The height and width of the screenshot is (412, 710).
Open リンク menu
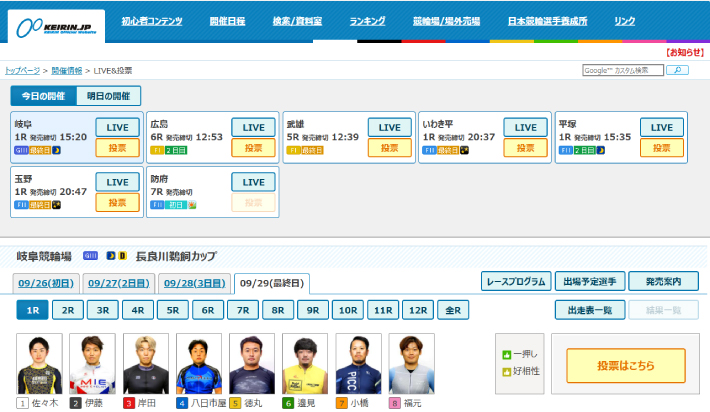click(x=624, y=21)
